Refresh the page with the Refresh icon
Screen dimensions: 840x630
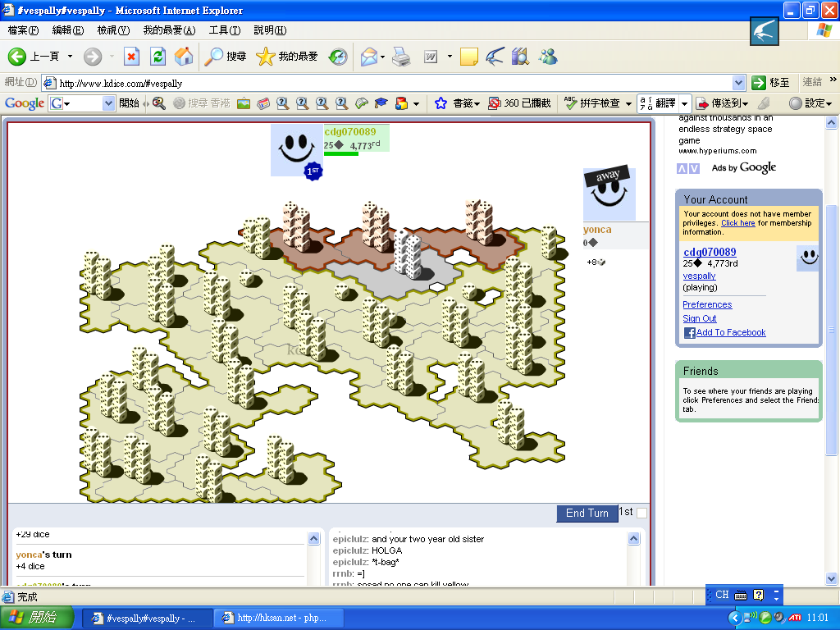click(157, 57)
